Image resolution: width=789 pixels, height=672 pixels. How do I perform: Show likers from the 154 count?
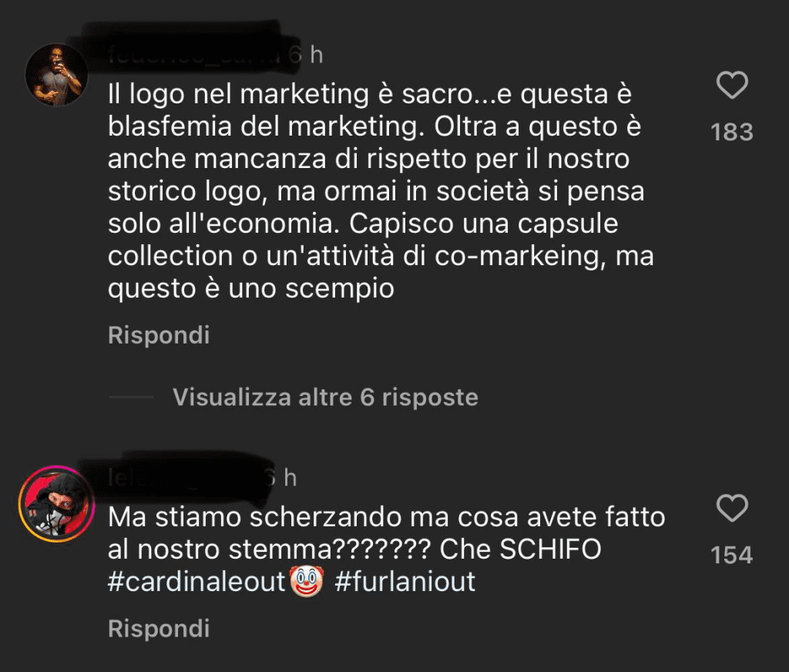coord(732,555)
